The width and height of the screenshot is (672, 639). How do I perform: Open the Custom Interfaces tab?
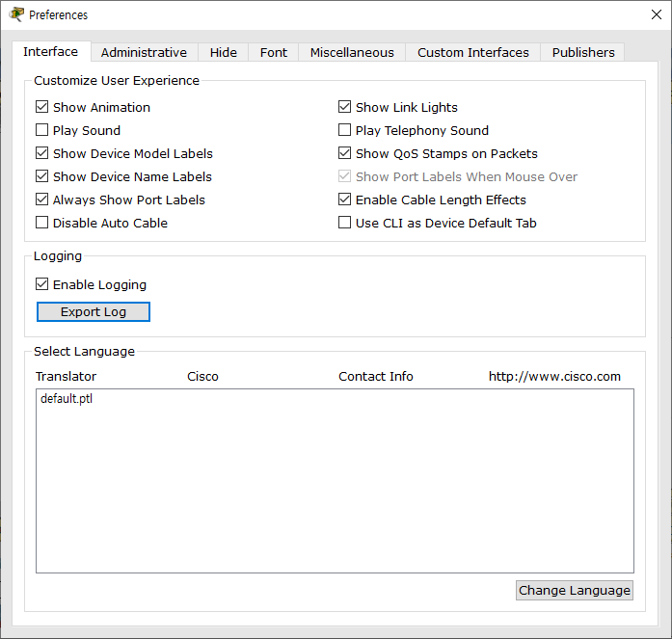472,52
